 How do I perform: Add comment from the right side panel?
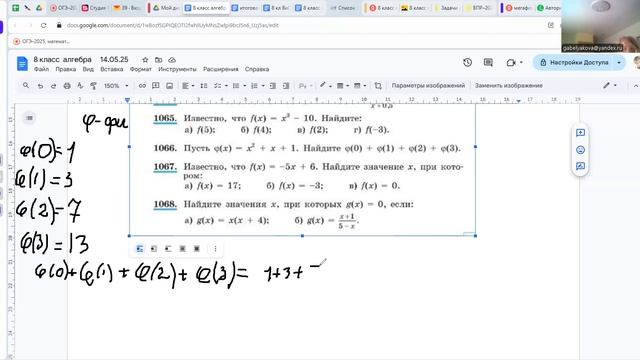tap(580, 133)
